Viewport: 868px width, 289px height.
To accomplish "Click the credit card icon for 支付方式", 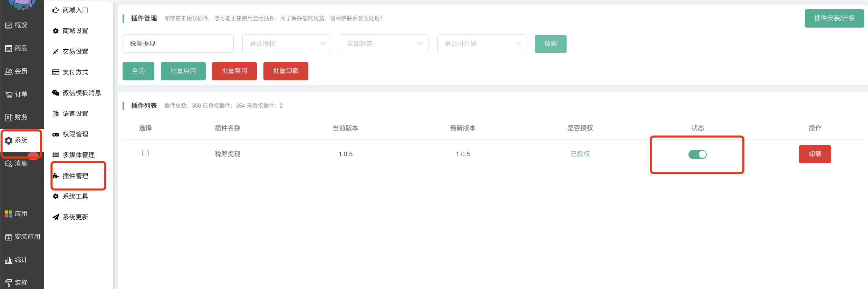I will pyautogui.click(x=56, y=72).
